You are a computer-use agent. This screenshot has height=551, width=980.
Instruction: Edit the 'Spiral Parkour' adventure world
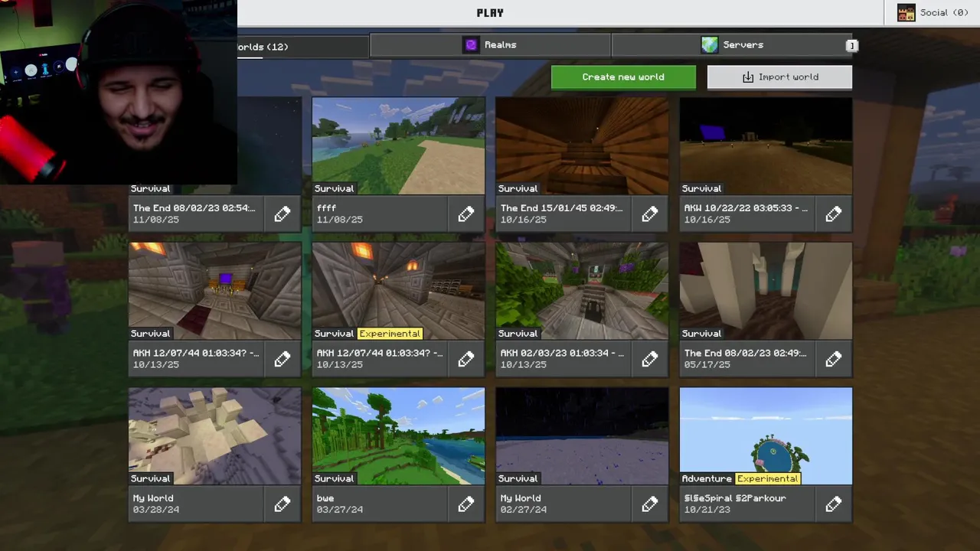(834, 504)
